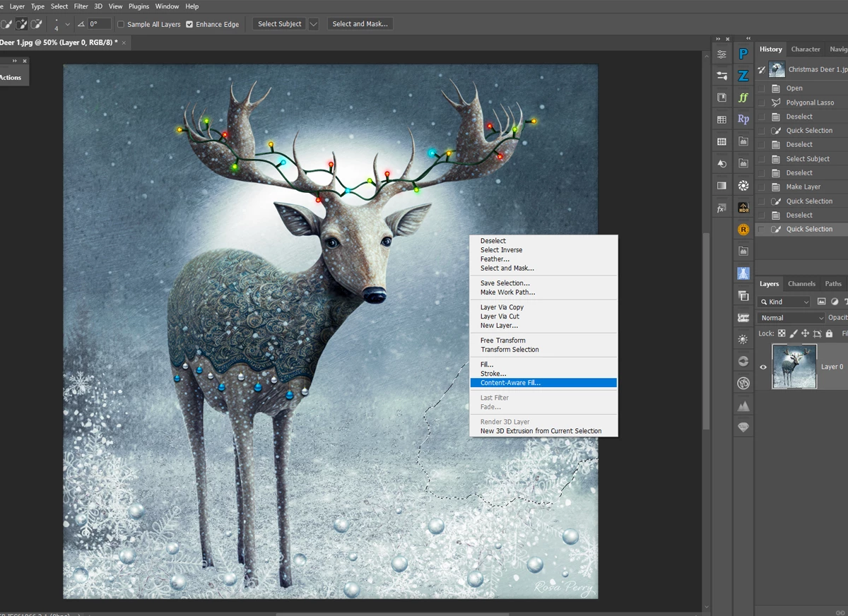Select the last Quick Selection history state

click(801, 229)
